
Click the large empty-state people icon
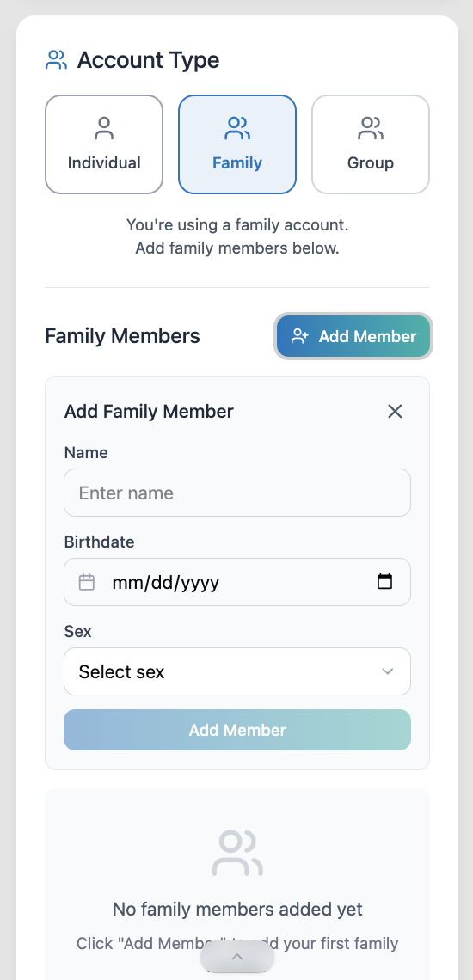pyautogui.click(x=237, y=853)
